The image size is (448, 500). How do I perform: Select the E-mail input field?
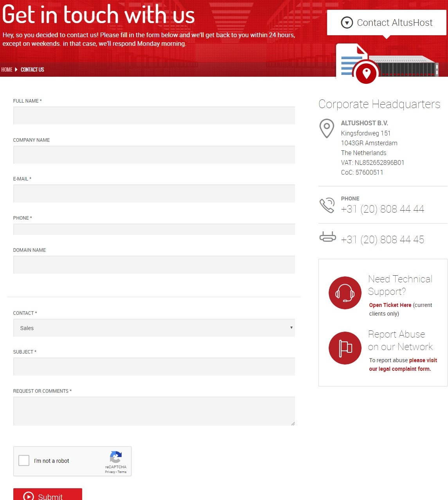click(154, 193)
